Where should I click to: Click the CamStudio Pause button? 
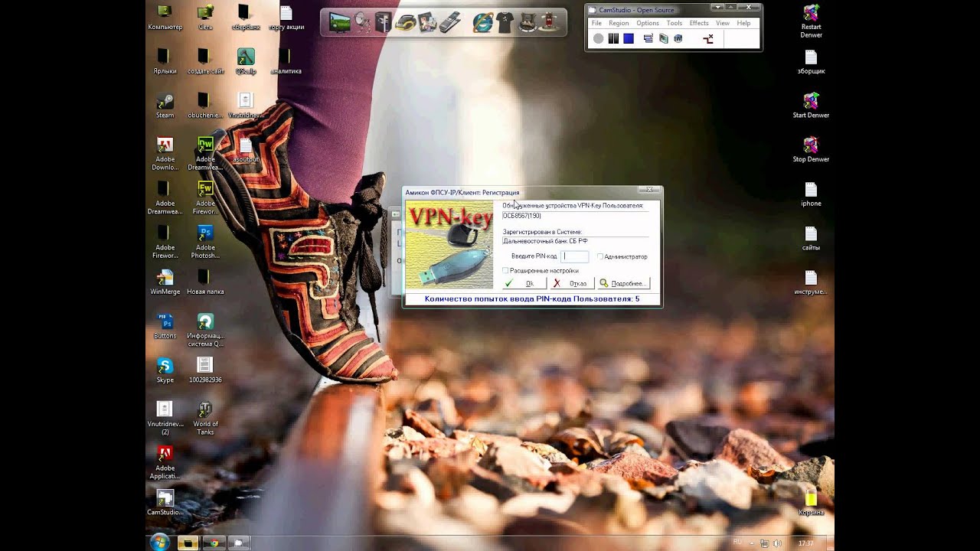(x=613, y=38)
